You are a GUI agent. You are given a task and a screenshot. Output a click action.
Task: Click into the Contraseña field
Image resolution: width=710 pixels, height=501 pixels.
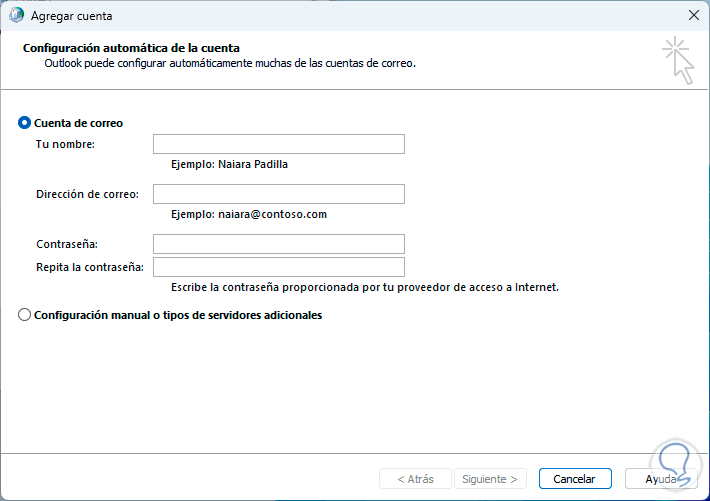(x=278, y=244)
